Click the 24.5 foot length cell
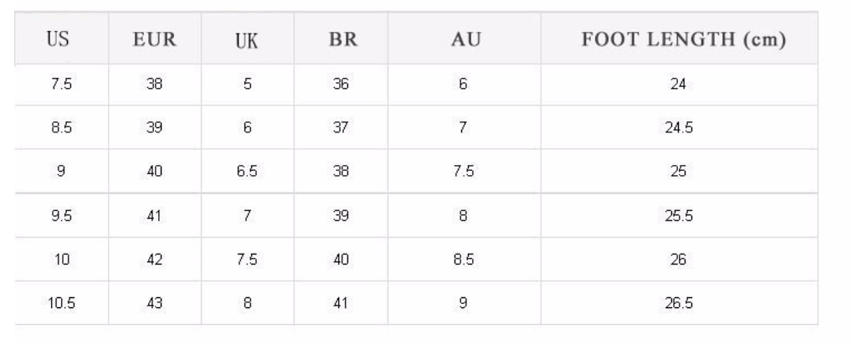The image size is (868, 345). [x=678, y=128]
